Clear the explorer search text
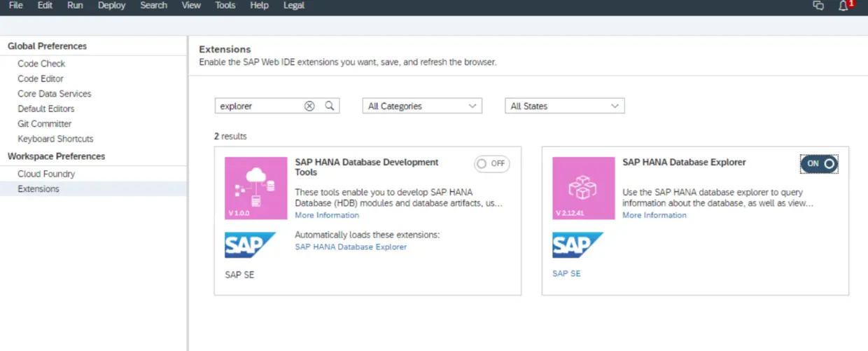This screenshot has width=868, height=351. tap(309, 106)
